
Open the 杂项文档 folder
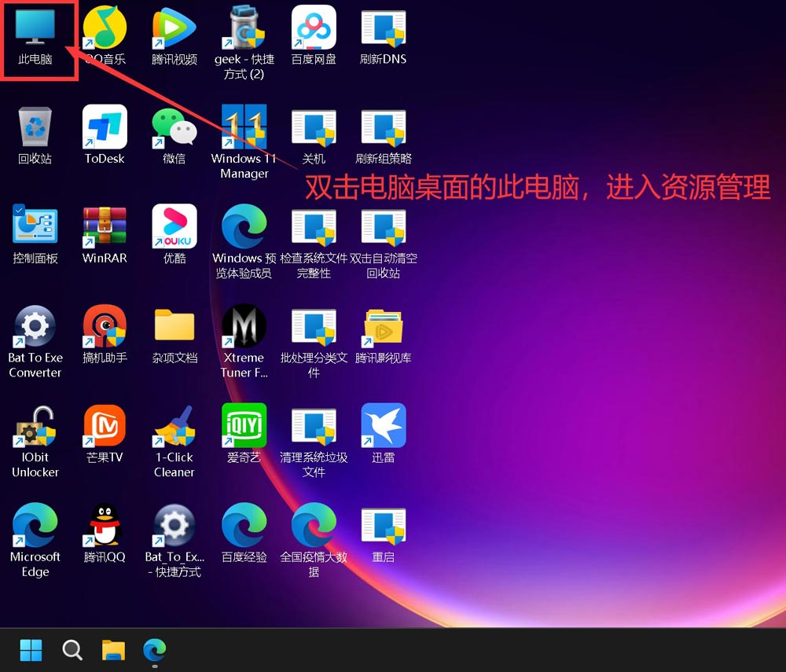[174, 329]
